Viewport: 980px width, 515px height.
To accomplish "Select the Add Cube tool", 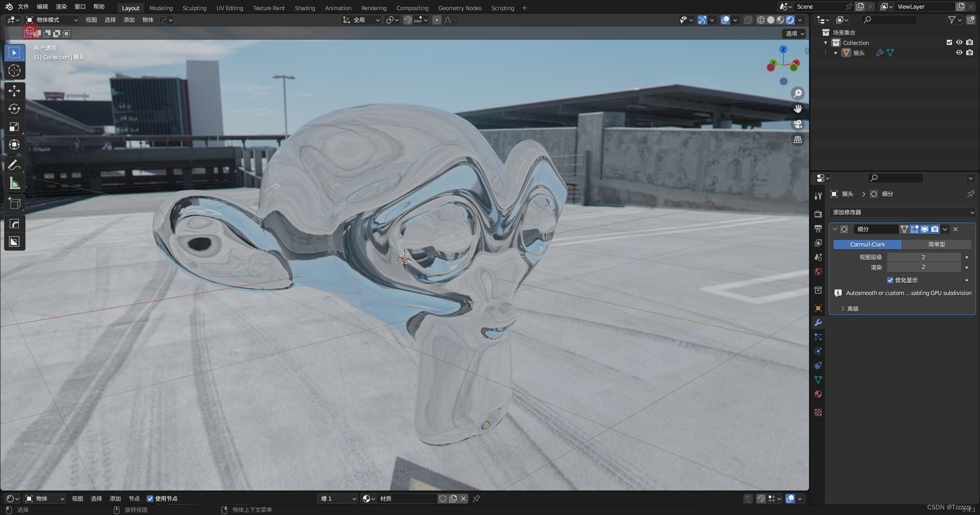I will 14,203.
